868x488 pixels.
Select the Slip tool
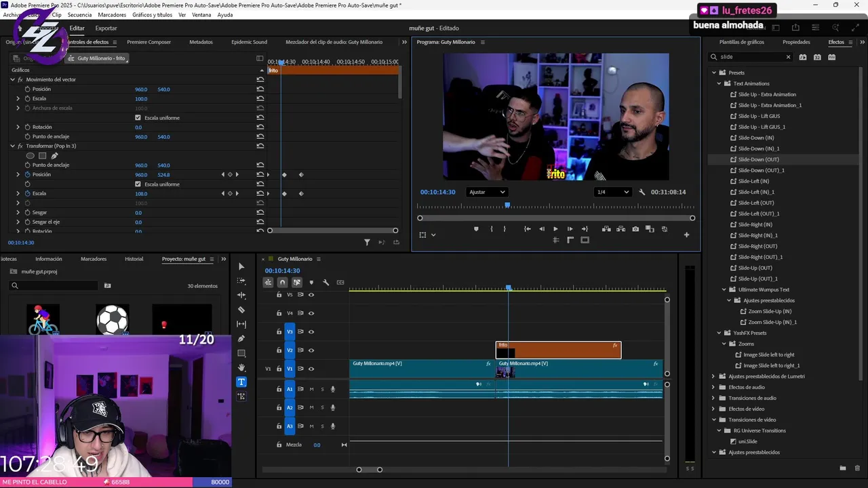(241, 324)
